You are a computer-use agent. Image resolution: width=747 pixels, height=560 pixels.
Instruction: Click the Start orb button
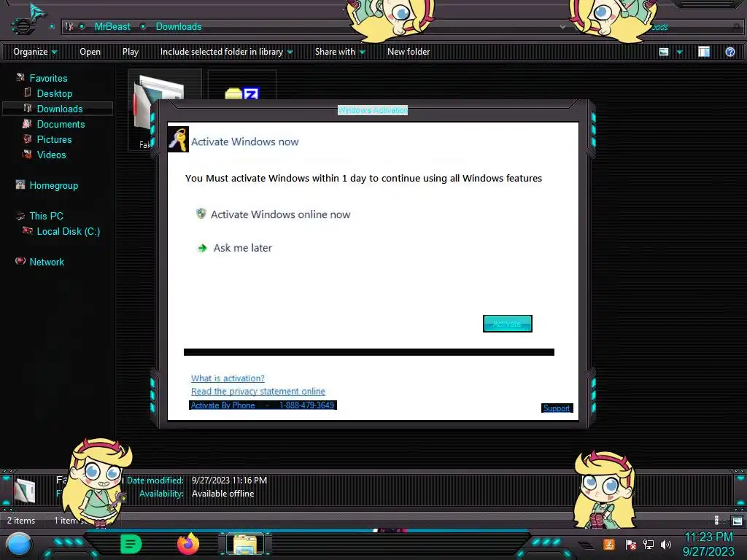click(19, 544)
